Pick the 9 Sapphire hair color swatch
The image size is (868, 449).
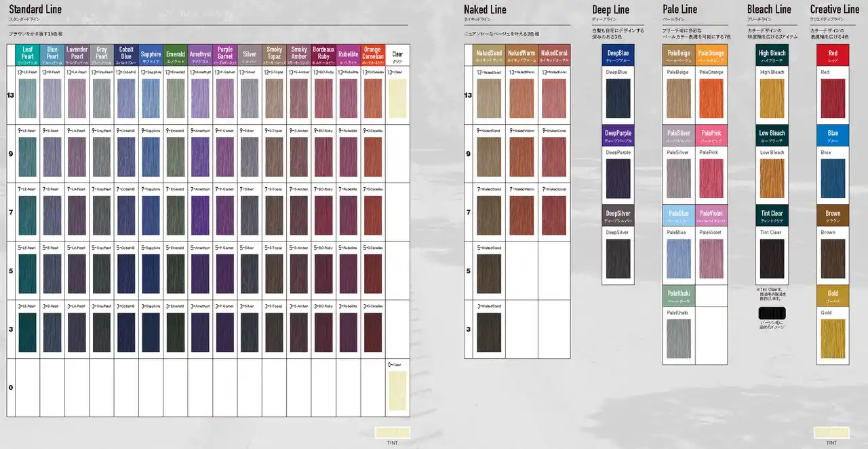pos(151,157)
